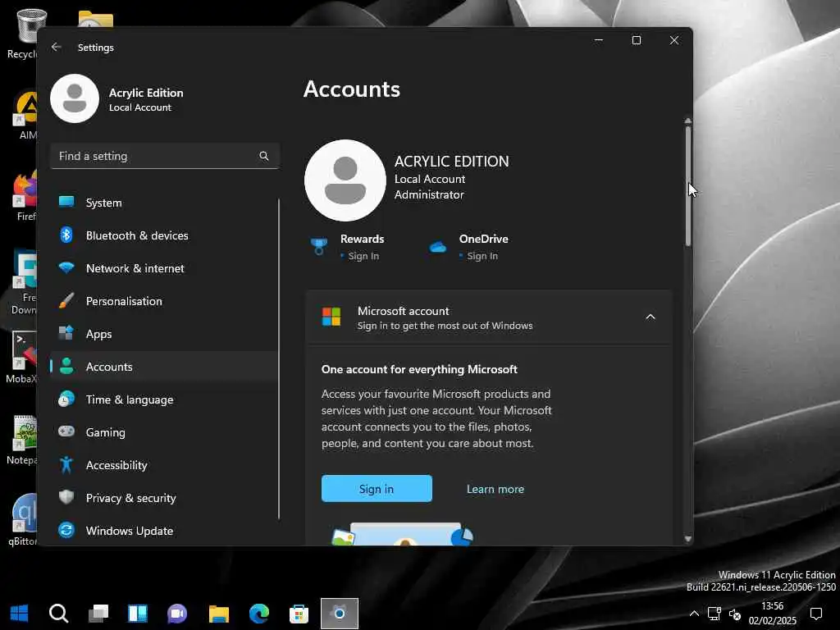
Task: Open Chat from the taskbar
Action: tap(177, 613)
